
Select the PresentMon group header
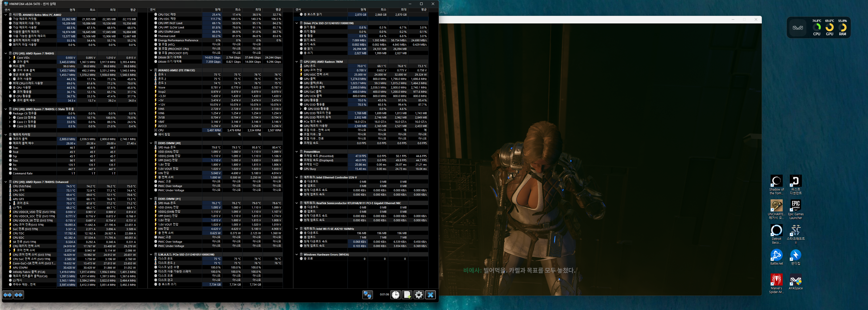coord(312,152)
